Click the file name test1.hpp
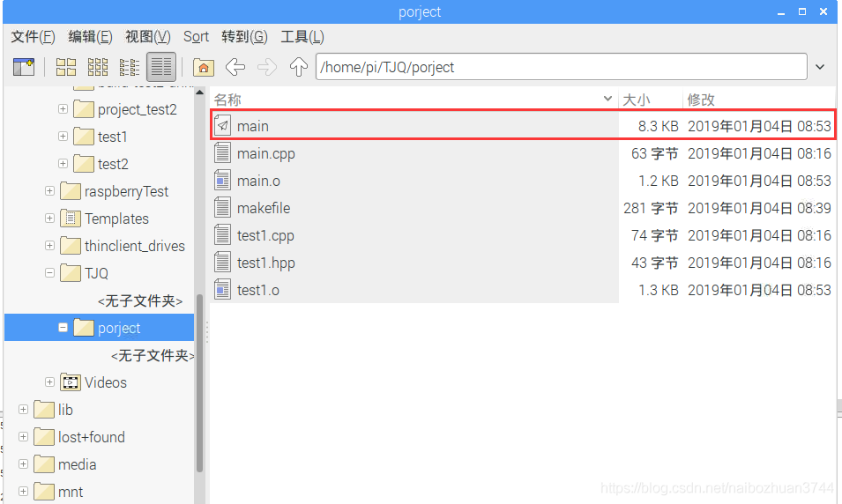Image resolution: width=842 pixels, height=504 pixels. pos(265,263)
